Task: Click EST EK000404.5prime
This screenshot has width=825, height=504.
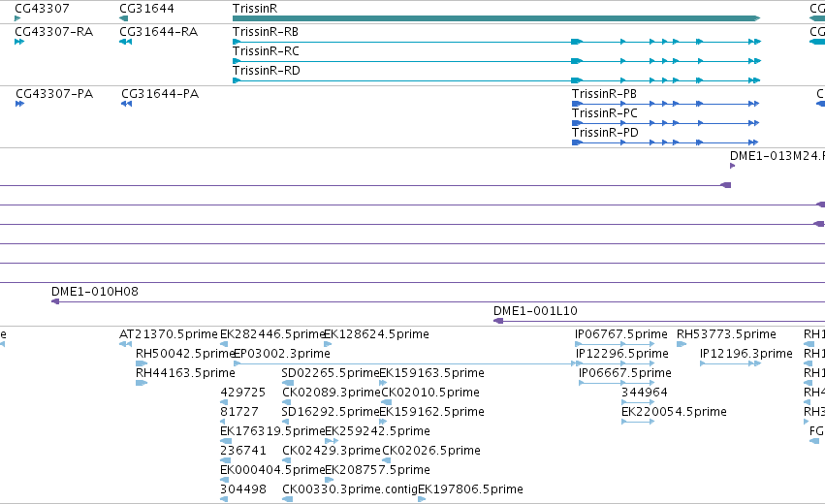Action: pos(272,470)
